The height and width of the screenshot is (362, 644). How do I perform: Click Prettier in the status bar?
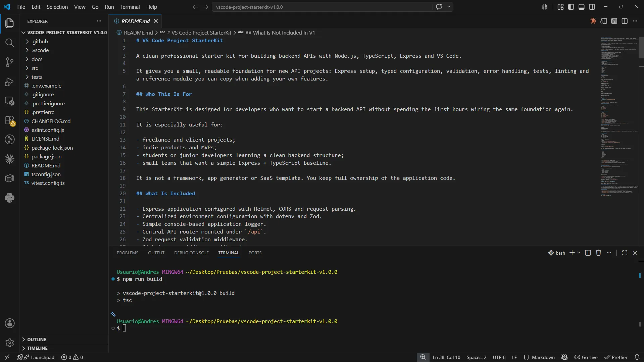click(616, 357)
